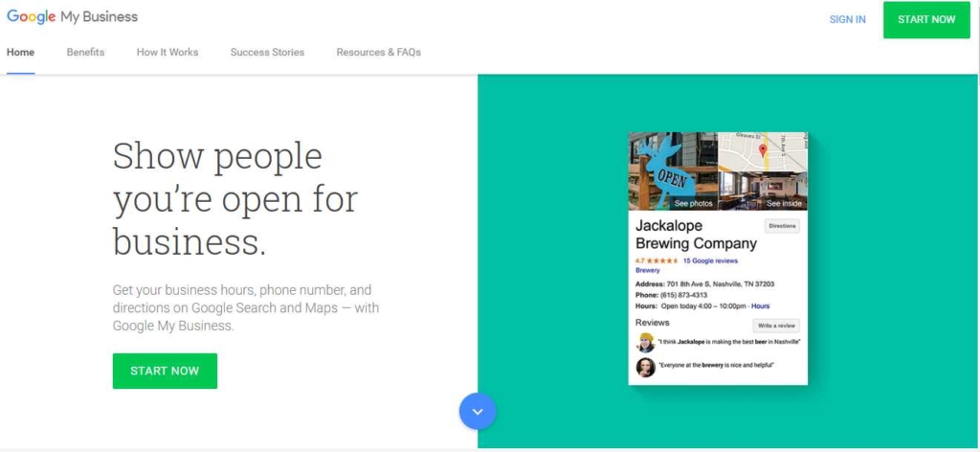980x452 pixels.
Task: Click the Hours link in listing
Action: pos(761,306)
